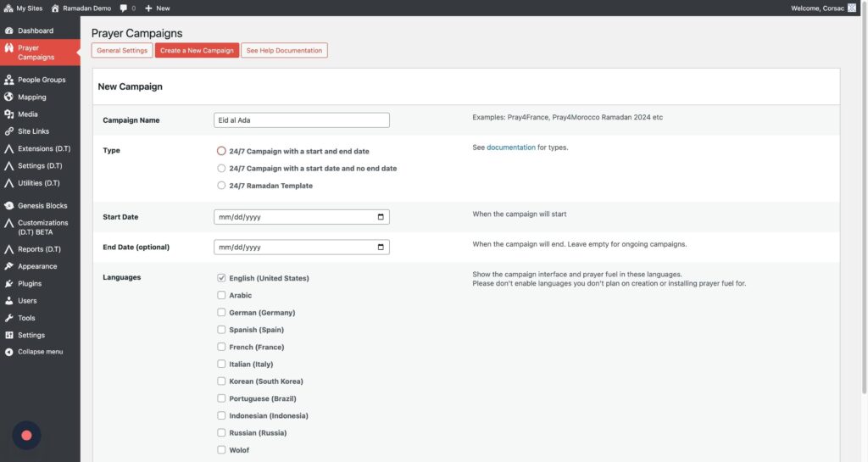Open the Start Date calendar picker

point(381,217)
